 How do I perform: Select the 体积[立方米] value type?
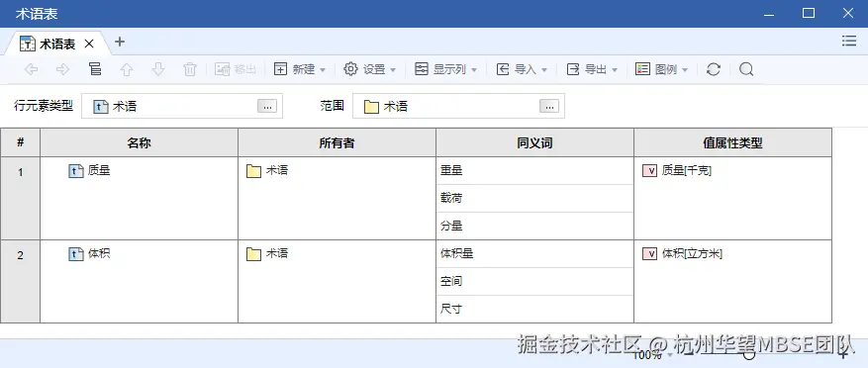(x=692, y=253)
